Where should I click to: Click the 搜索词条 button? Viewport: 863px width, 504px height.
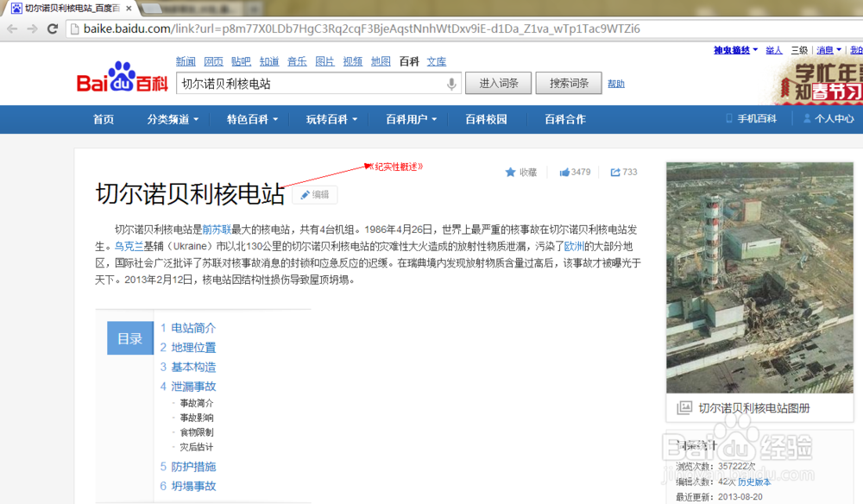point(569,83)
